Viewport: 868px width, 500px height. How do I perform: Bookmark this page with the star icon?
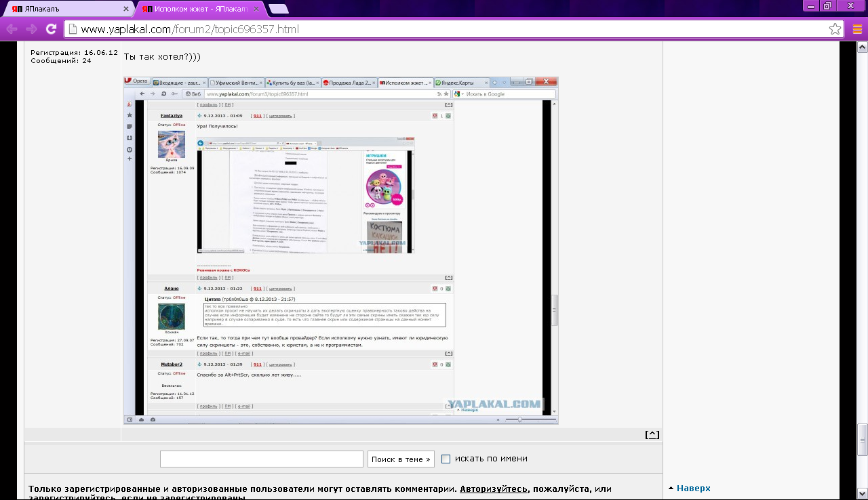pos(835,29)
